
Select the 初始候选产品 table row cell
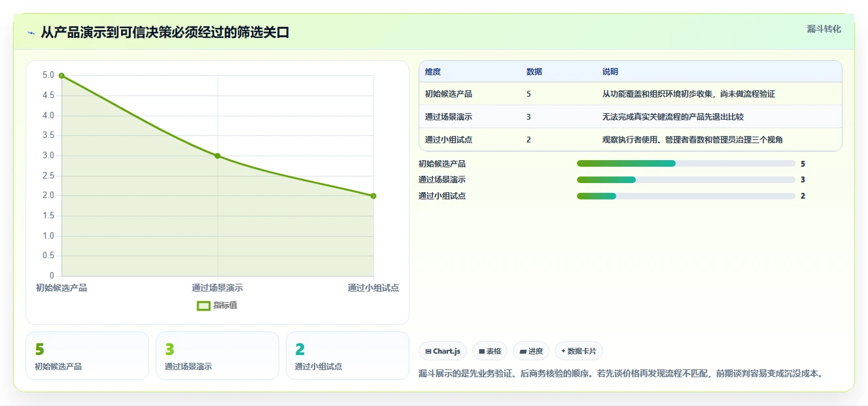449,94
